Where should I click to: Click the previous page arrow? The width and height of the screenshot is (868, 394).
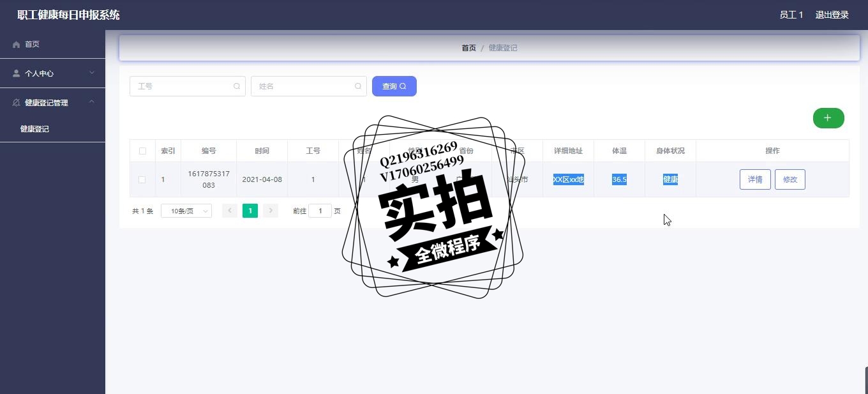coord(230,211)
